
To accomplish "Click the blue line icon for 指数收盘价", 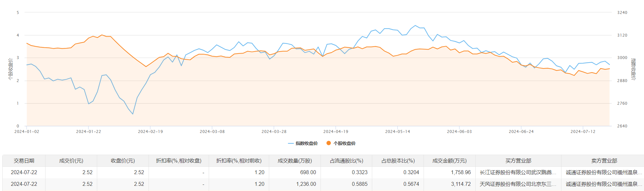I will point(291,143).
